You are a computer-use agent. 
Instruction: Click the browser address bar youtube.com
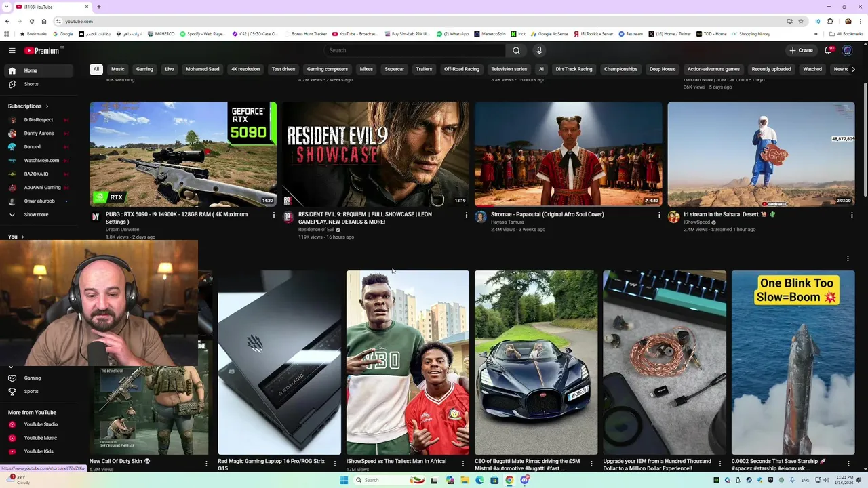click(x=420, y=21)
